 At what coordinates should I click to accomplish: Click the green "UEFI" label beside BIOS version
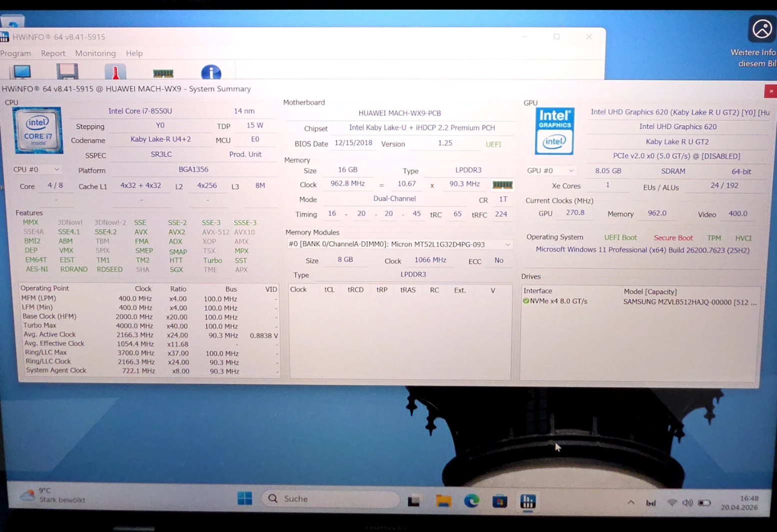coord(493,144)
